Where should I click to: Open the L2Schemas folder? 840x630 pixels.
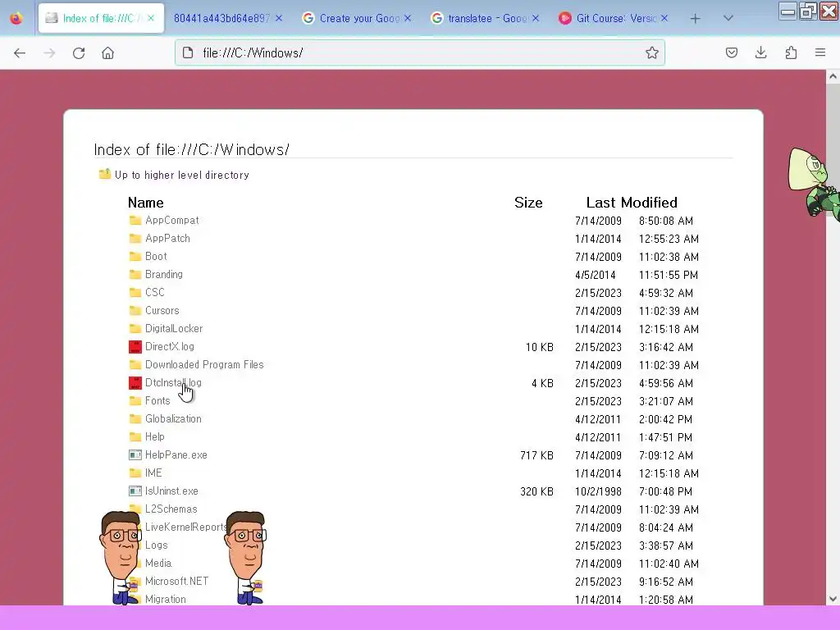point(171,509)
